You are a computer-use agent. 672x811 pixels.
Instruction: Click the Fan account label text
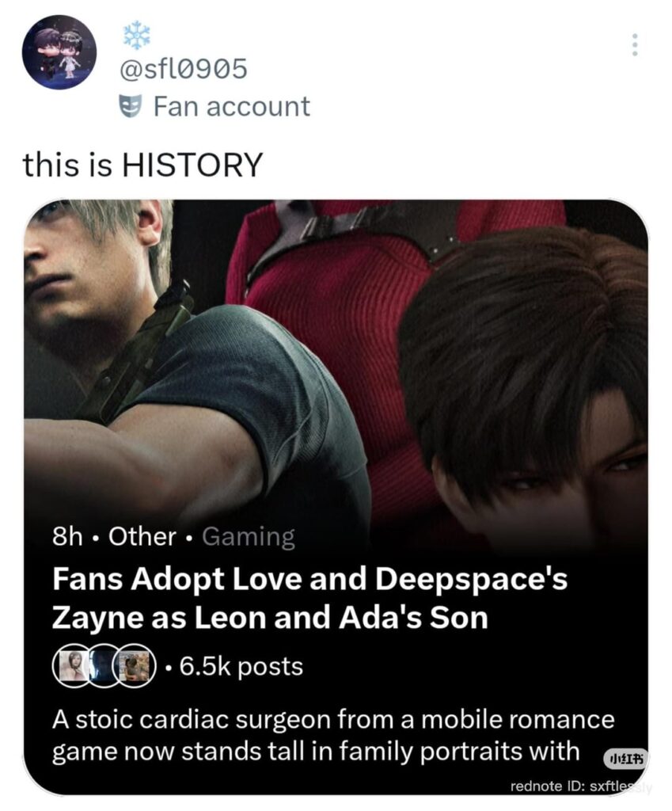click(x=231, y=106)
